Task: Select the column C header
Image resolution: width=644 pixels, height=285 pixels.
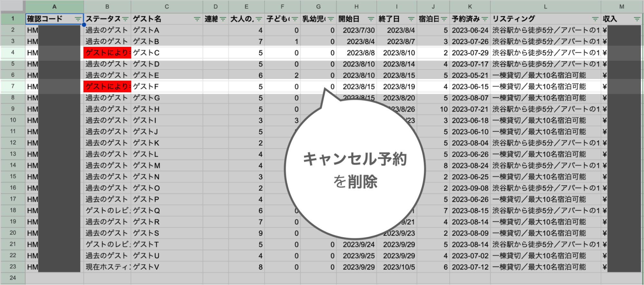Action: click(x=167, y=6)
